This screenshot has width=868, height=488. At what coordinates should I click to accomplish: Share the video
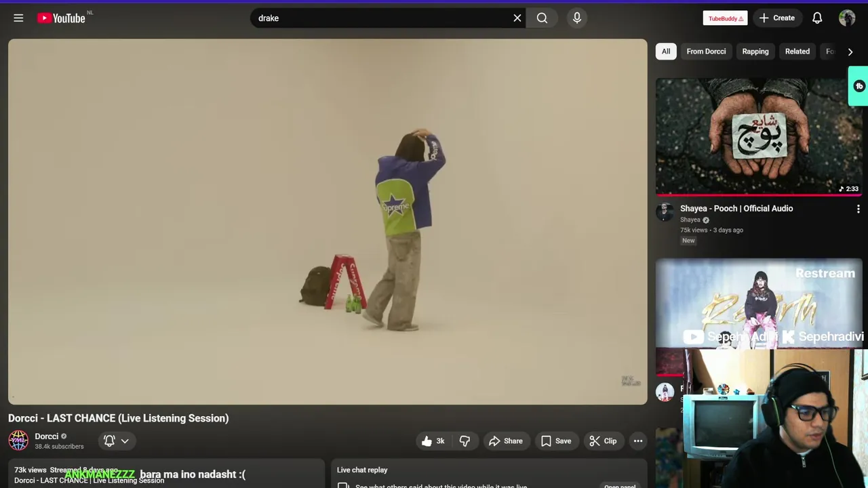506,441
